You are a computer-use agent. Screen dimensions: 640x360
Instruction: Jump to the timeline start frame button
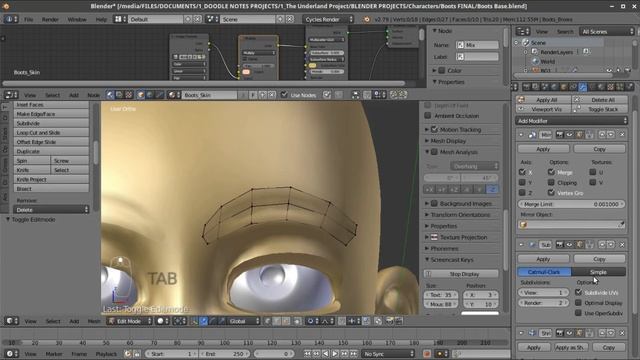[307, 353]
